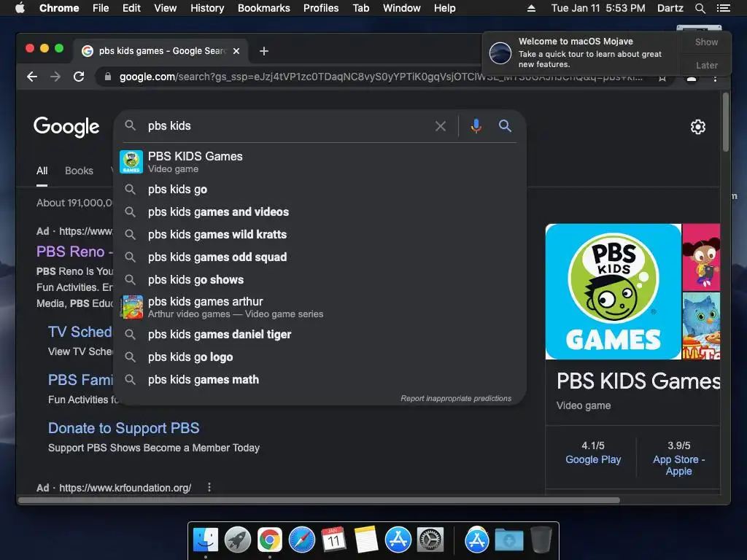Open the History menu
Screen dimensions: 747x560
[x=207, y=8]
